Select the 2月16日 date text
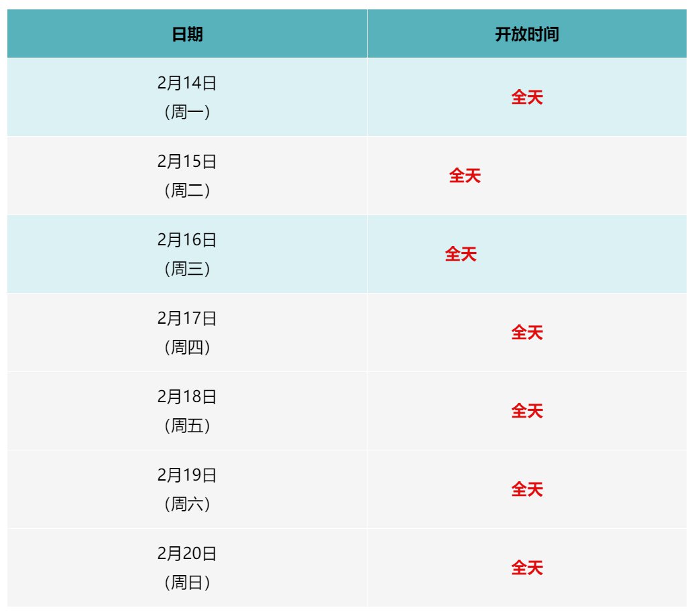 [x=187, y=240]
